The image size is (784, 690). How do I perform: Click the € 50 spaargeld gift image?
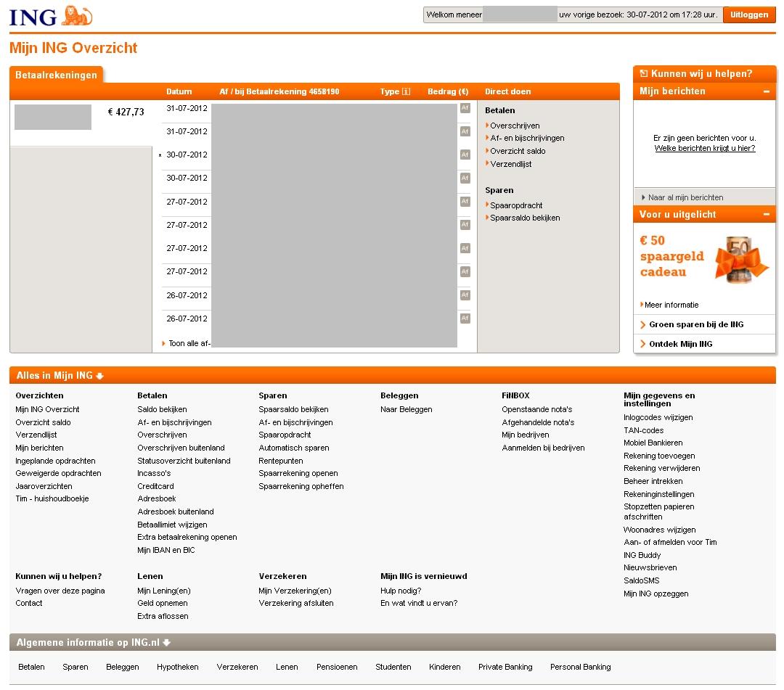(741, 260)
